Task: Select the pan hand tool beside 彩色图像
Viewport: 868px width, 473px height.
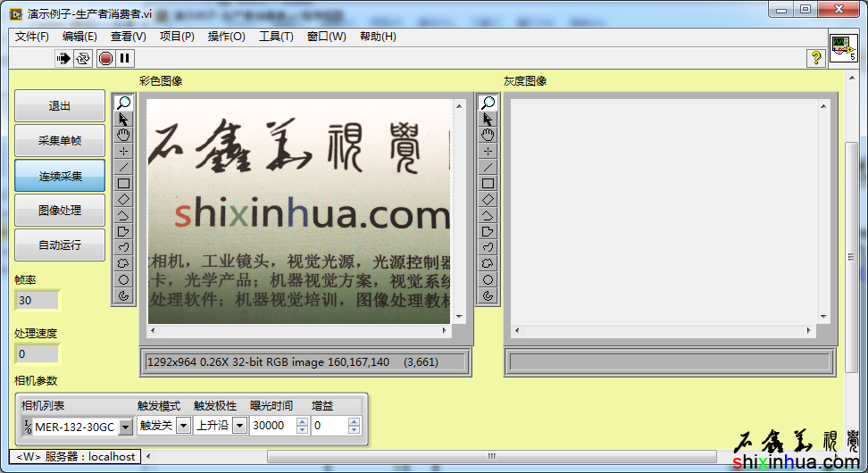Action: pos(124,135)
